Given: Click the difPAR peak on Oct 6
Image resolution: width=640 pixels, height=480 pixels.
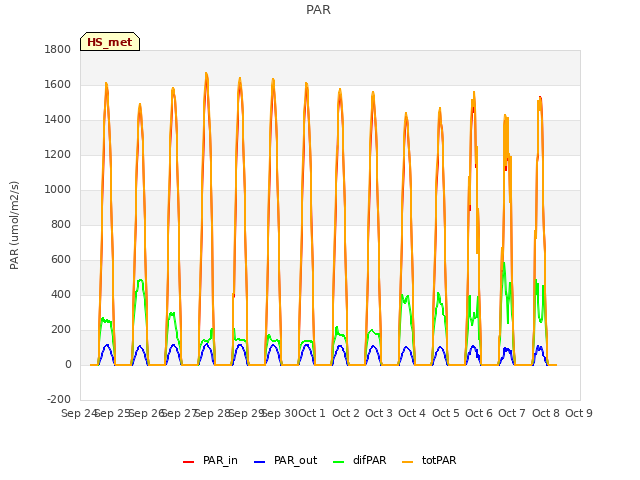Looking at the screenshot, I should pyautogui.click(x=504, y=263).
